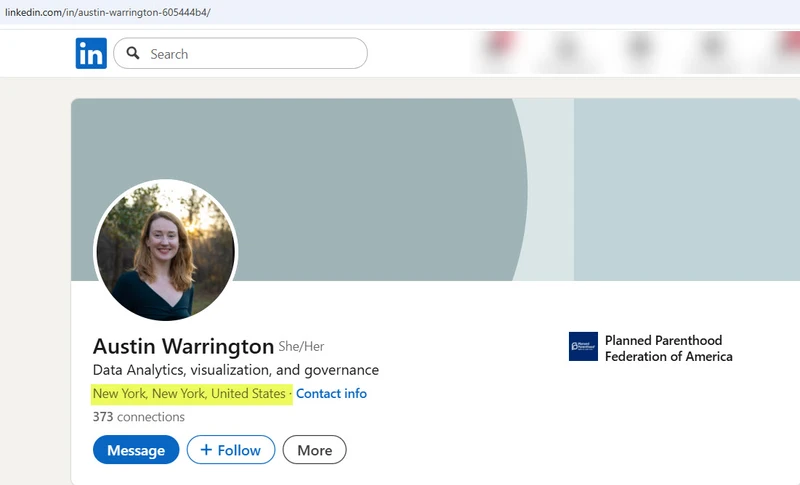
Task: Expand the More actions menu
Action: coord(314,450)
